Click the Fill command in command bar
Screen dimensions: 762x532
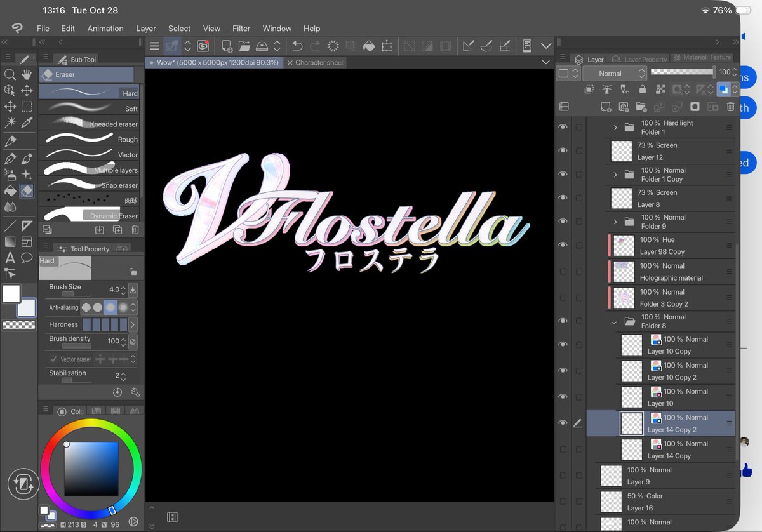click(368, 46)
